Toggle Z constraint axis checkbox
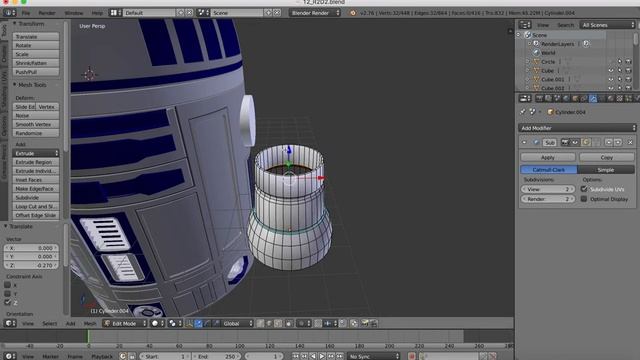The image size is (640, 360). click(x=7, y=302)
